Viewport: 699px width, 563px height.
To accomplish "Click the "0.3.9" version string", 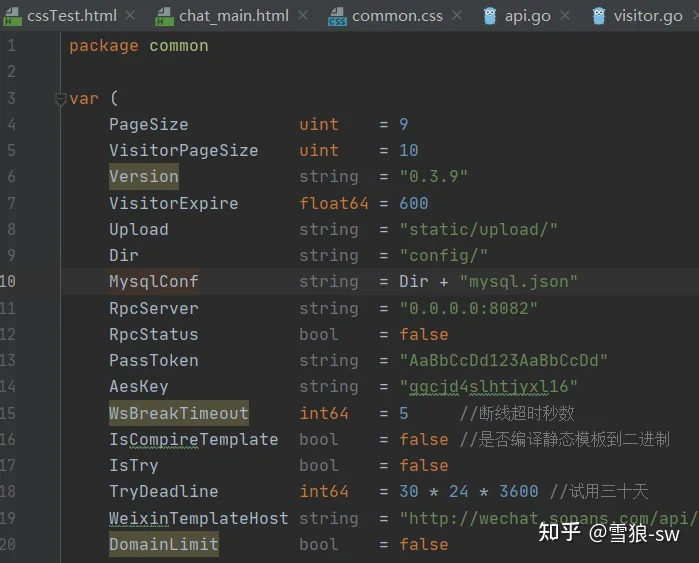I will [433, 177].
